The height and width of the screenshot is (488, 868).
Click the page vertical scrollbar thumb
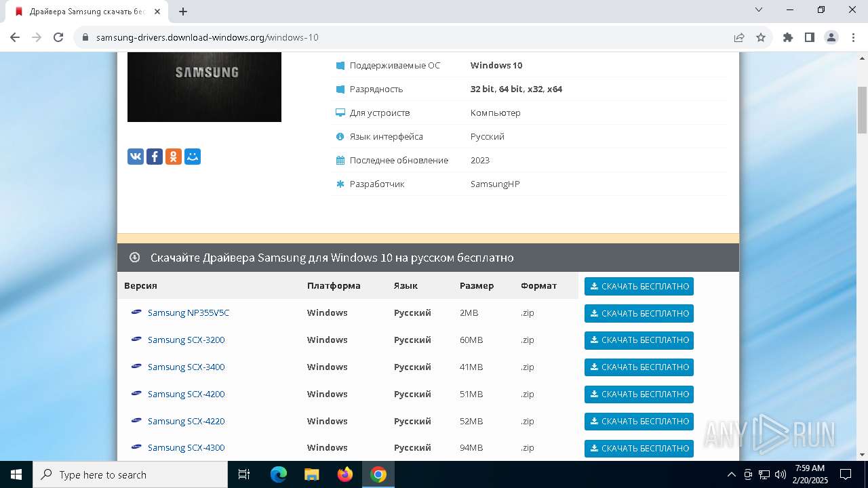[862, 110]
